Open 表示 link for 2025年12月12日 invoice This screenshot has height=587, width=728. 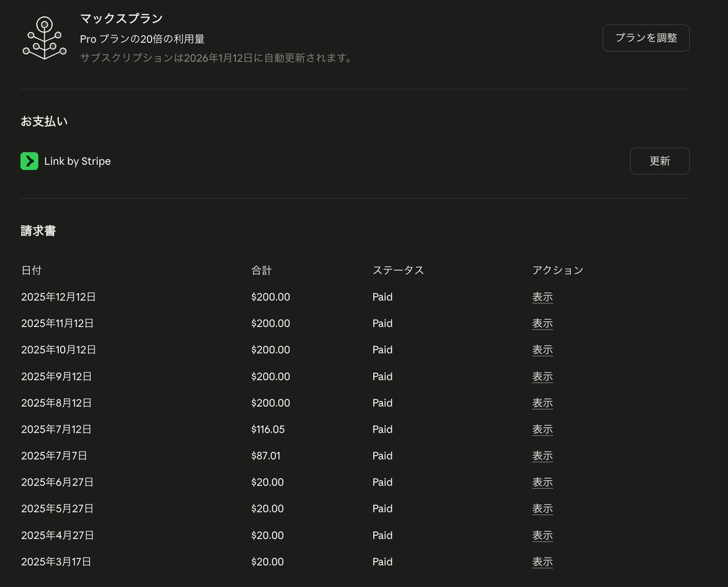pos(542,297)
